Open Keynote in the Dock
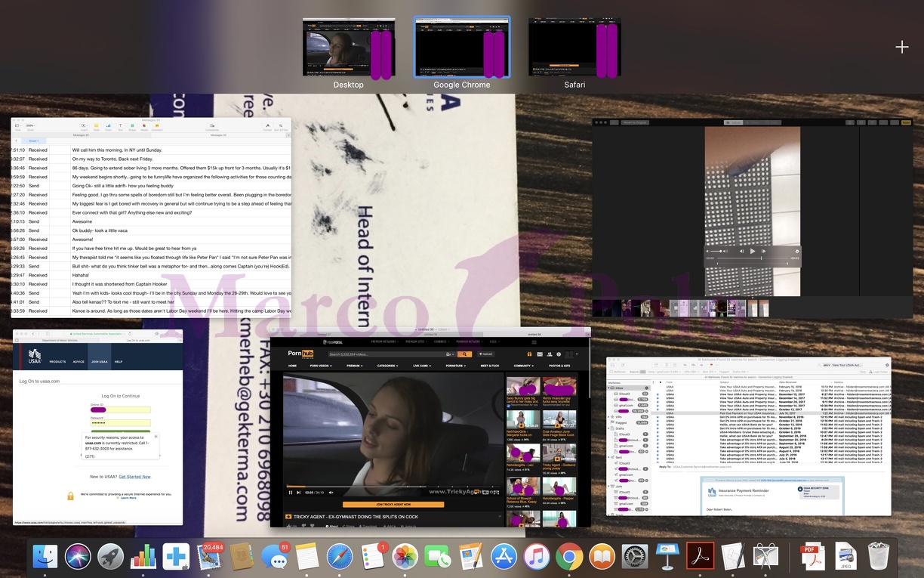924x578 pixels. tap(667, 558)
